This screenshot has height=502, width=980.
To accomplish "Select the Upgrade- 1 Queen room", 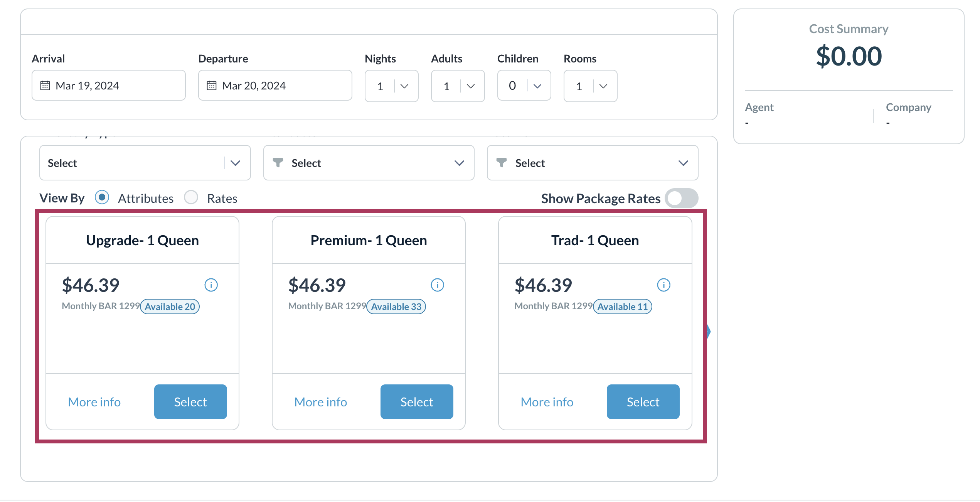I will click(190, 402).
